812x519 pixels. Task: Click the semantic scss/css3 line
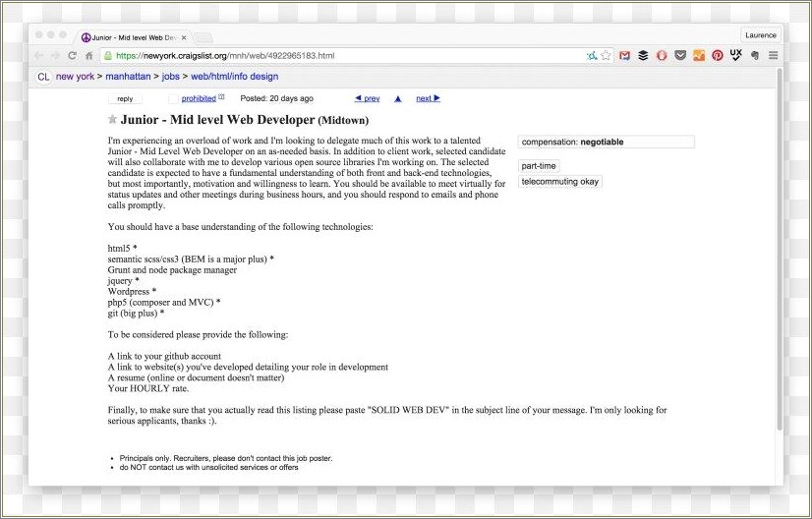[x=191, y=259]
